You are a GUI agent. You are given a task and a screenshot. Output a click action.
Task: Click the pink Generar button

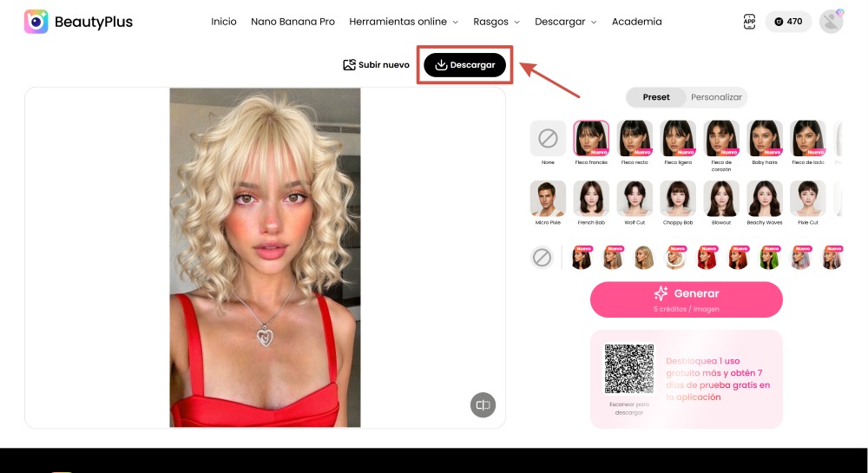pos(687,299)
